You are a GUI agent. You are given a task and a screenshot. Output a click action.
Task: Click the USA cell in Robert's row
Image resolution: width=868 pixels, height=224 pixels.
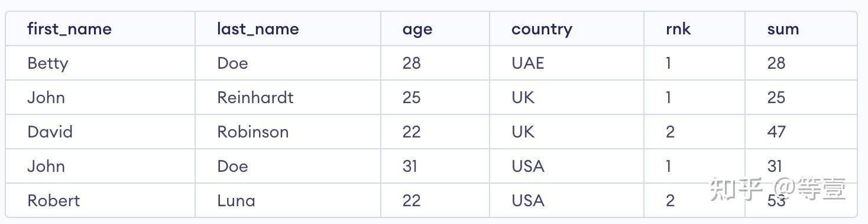point(527,200)
